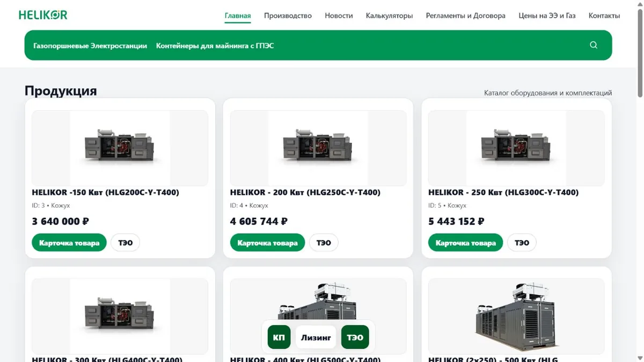Click ТЭО for HELIKOR -150 Квт
This screenshot has width=644, height=362.
(x=126, y=243)
